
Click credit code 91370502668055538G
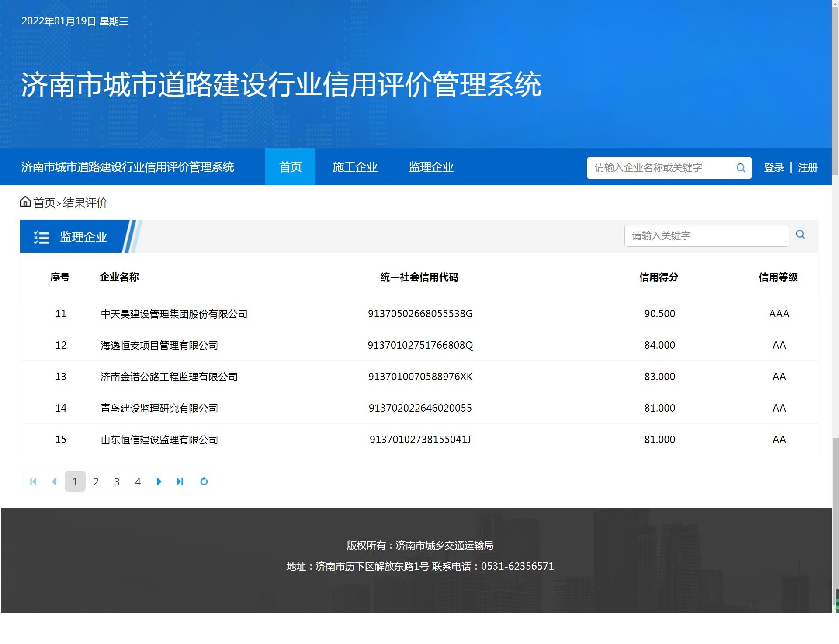420,314
